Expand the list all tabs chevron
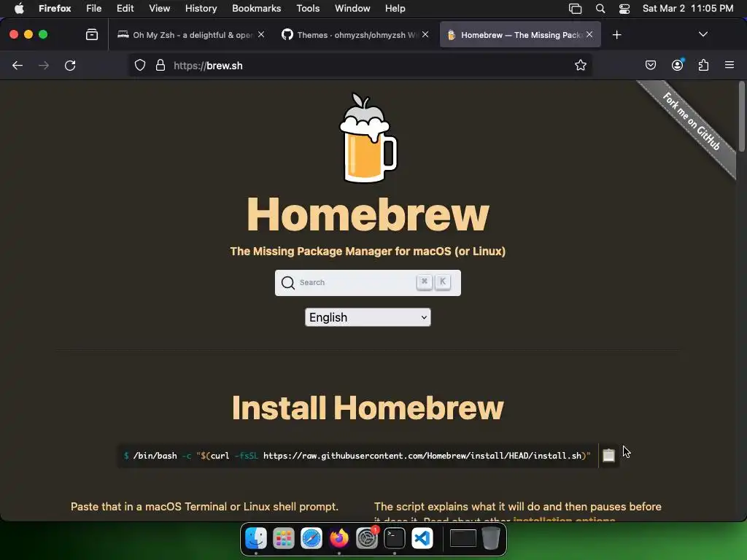 (x=703, y=34)
